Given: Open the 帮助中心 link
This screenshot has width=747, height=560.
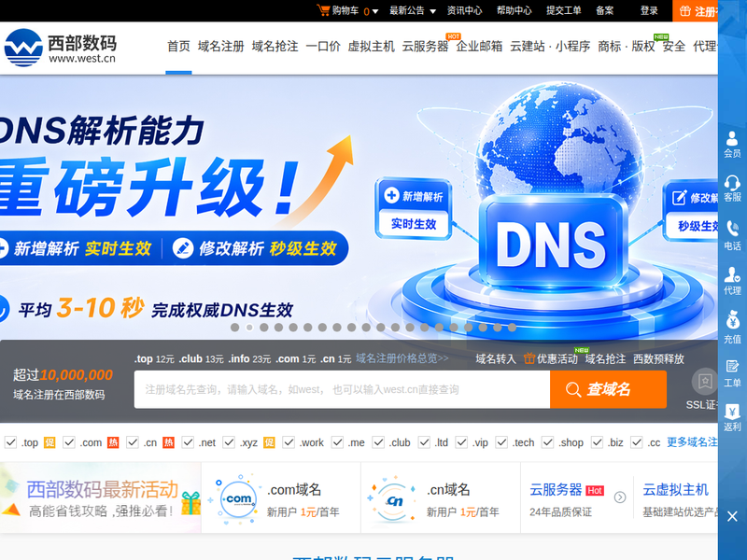Looking at the screenshot, I should click(514, 10).
